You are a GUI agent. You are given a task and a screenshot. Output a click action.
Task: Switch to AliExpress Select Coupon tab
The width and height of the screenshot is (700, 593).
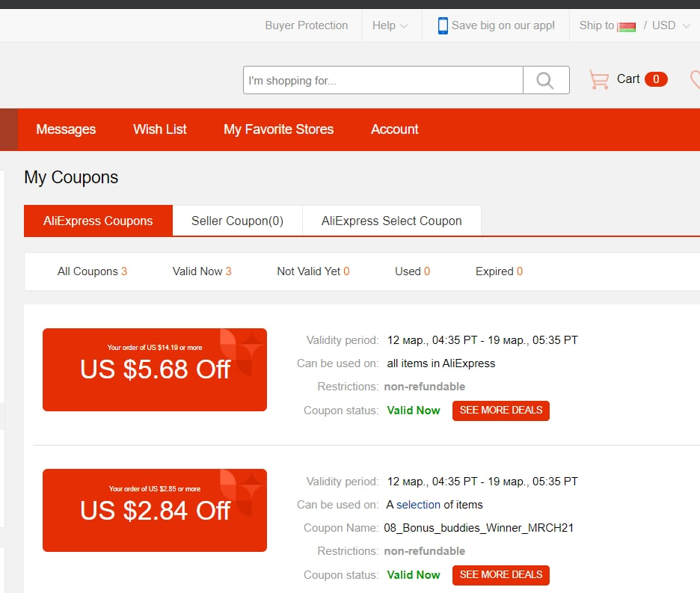392,221
